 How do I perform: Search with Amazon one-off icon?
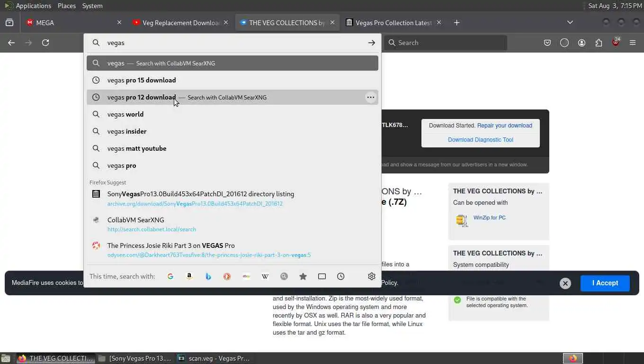click(x=189, y=276)
